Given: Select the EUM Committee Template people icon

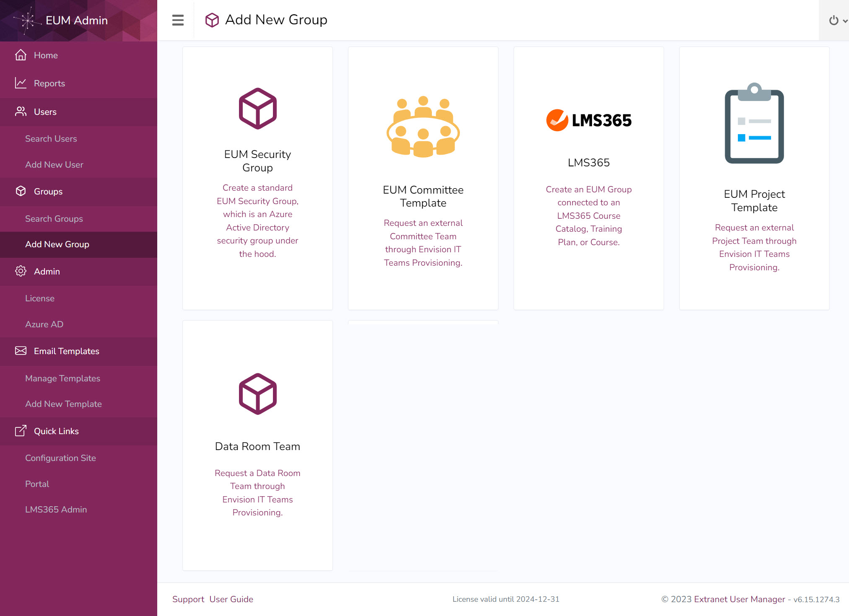Looking at the screenshot, I should [423, 127].
